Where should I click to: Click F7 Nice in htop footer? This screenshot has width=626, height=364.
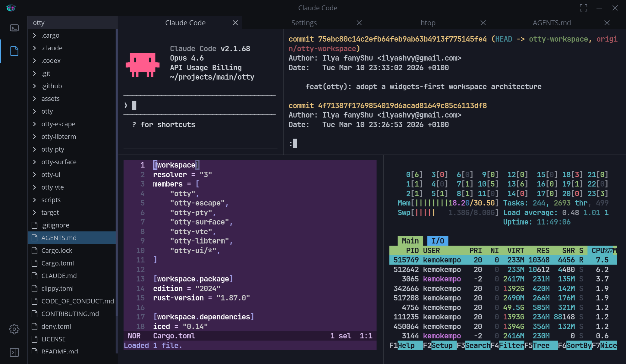pyautogui.click(x=604, y=345)
